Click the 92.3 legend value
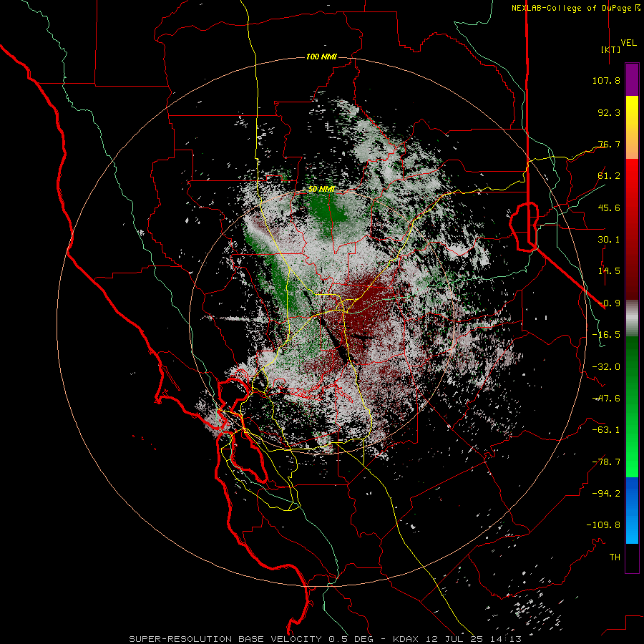 click(x=609, y=112)
